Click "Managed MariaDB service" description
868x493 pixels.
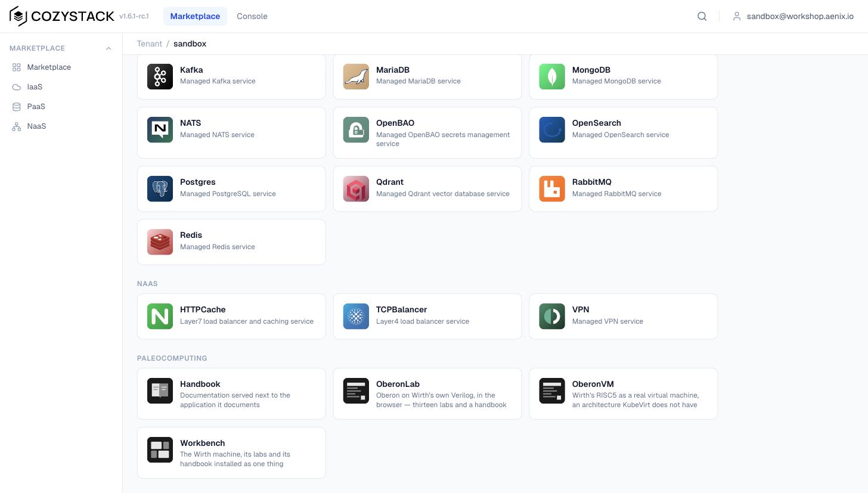(418, 81)
